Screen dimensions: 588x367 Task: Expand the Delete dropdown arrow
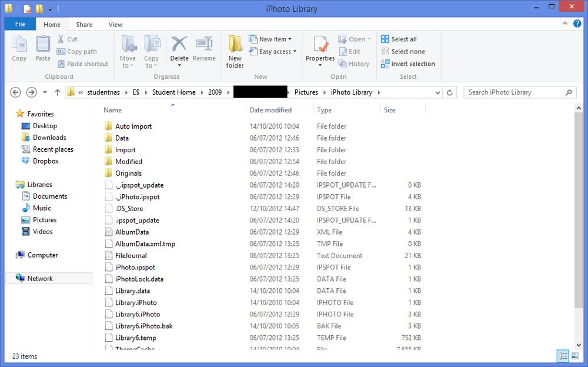click(179, 66)
